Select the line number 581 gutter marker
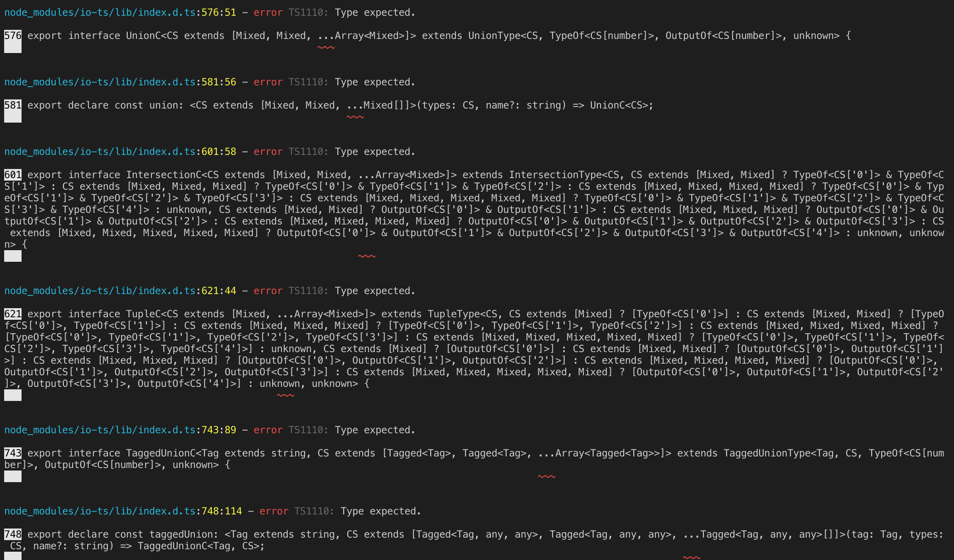This screenshot has height=560, width=954. (x=12, y=105)
